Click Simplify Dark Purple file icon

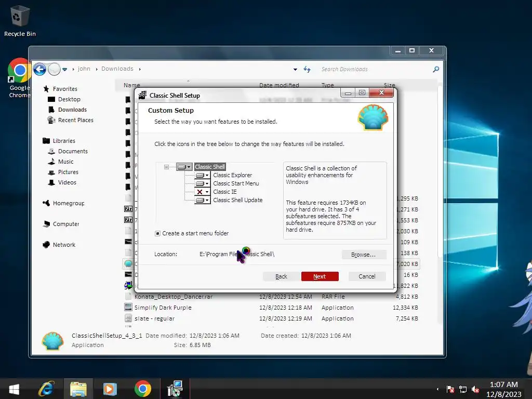point(128,308)
